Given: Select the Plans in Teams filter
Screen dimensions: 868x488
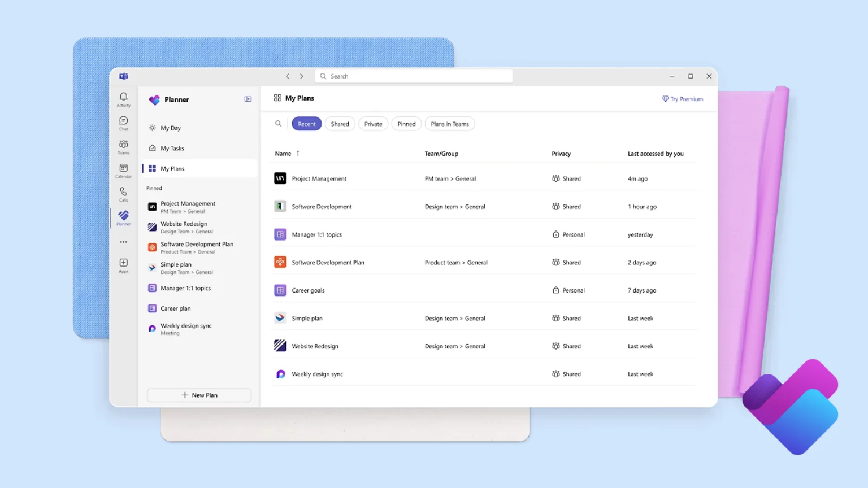Looking at the screenshot, I should 450,124.
